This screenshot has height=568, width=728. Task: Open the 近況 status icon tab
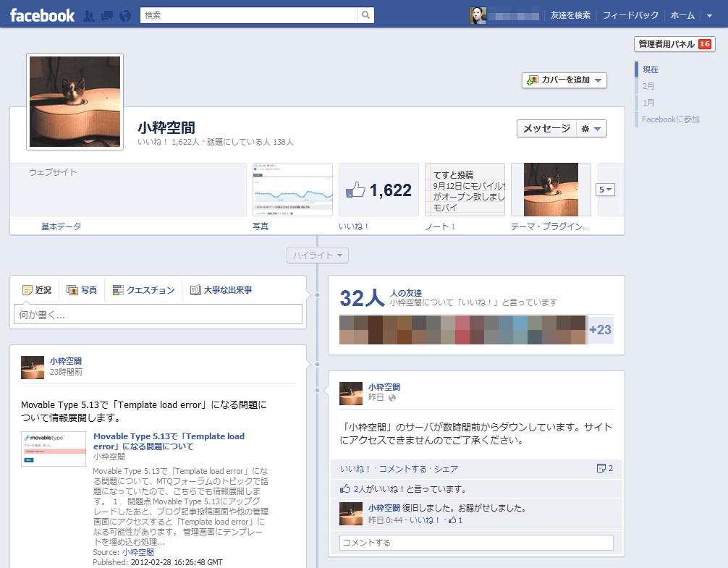coord(37,290)
